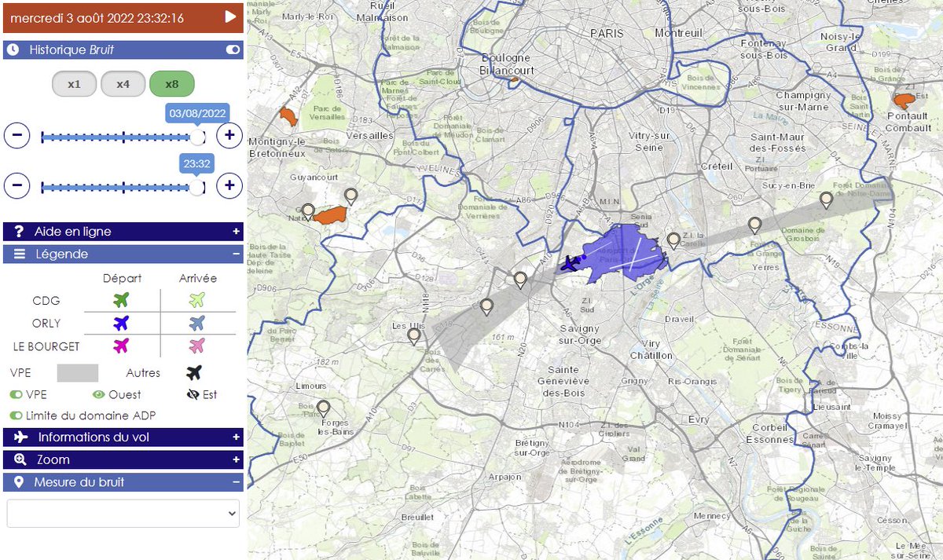
Task: Select the x8 playback speed
Action: [x=172, y=84]
